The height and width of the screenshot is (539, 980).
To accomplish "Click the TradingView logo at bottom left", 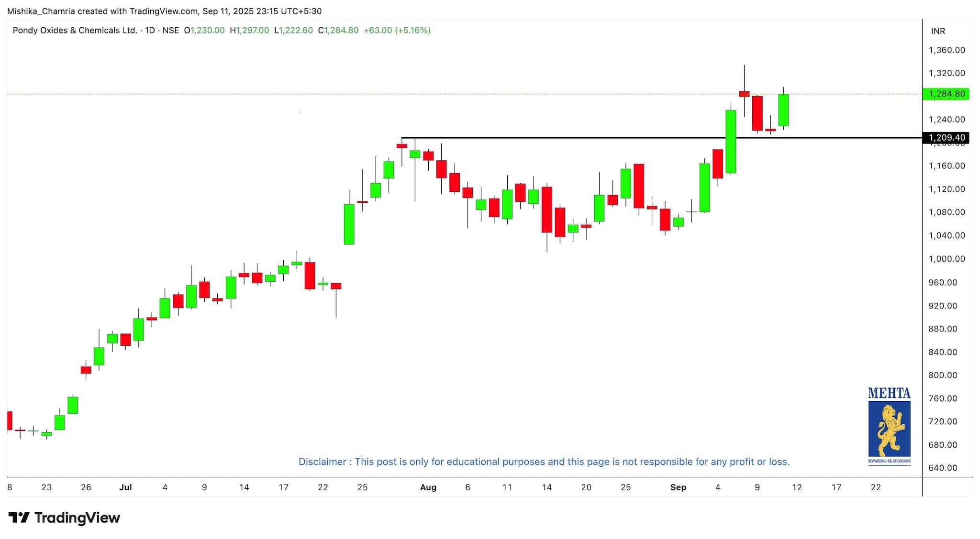I will (64, 518).
